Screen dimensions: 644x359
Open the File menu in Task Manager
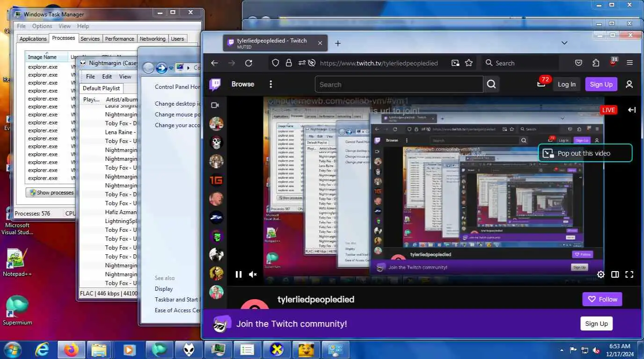(x=22, y=26)
